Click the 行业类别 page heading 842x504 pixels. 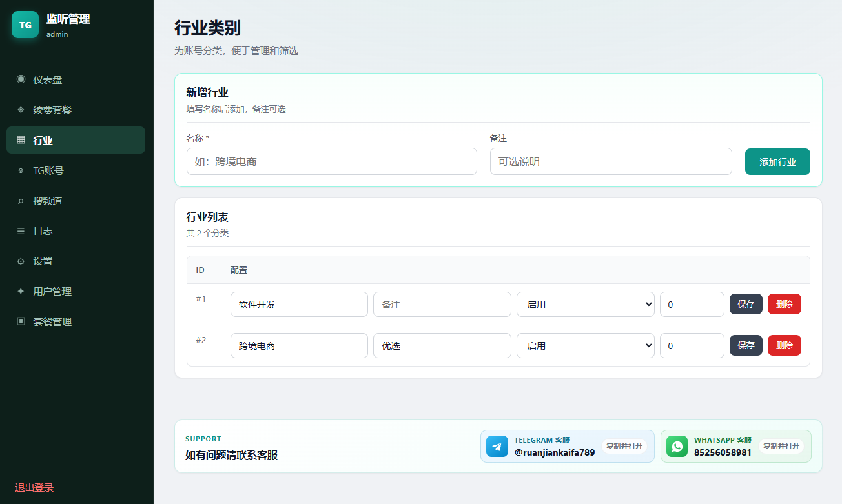[208, 28]
